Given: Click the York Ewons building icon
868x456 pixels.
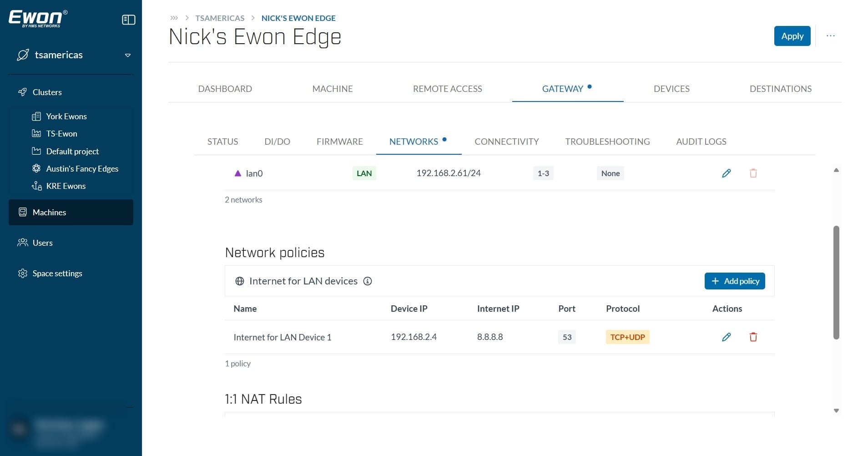Looking at the screenshot, I should [x=36, y=116].
